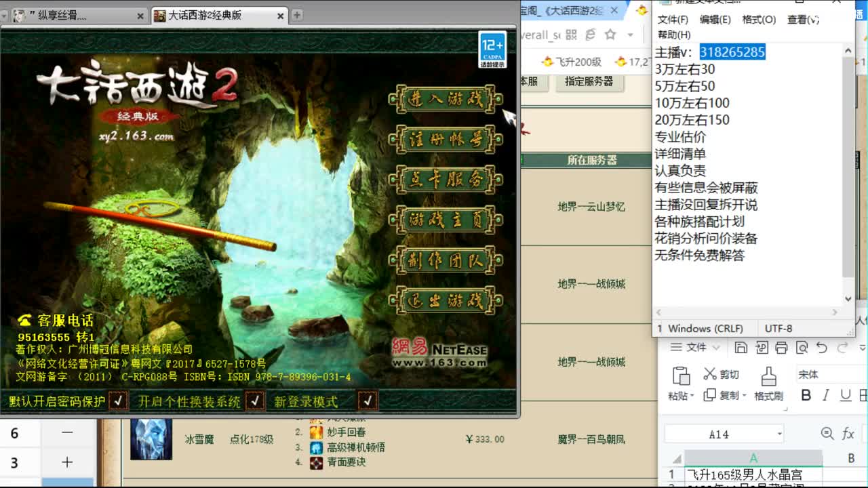Click the browser QR grid icon

coord(571,35)
